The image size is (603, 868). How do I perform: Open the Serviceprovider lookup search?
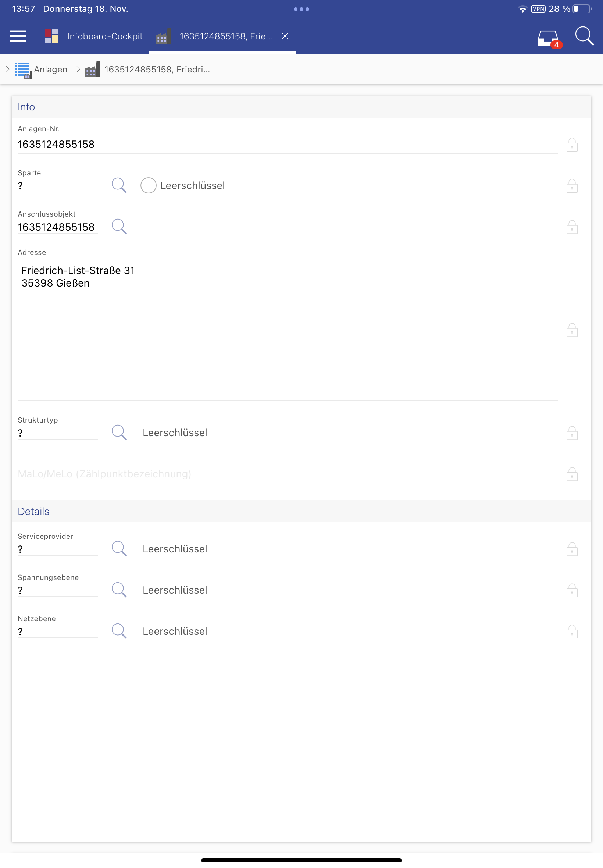119,549
